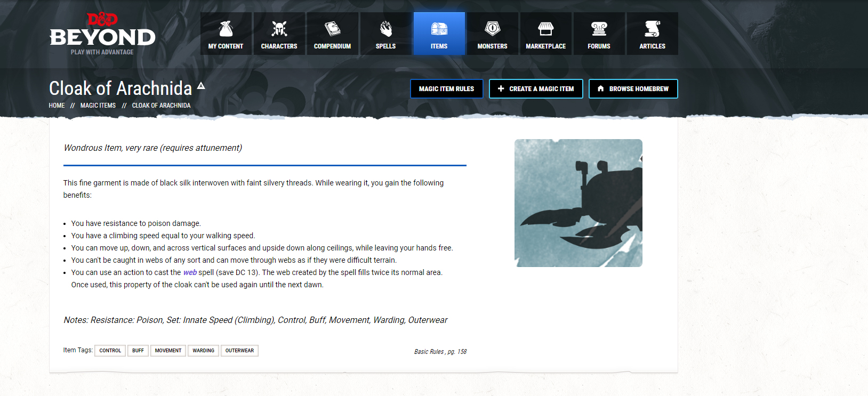
Task: Browse Homebrew content
Action: pyautogui.click(x=633, y=88)
